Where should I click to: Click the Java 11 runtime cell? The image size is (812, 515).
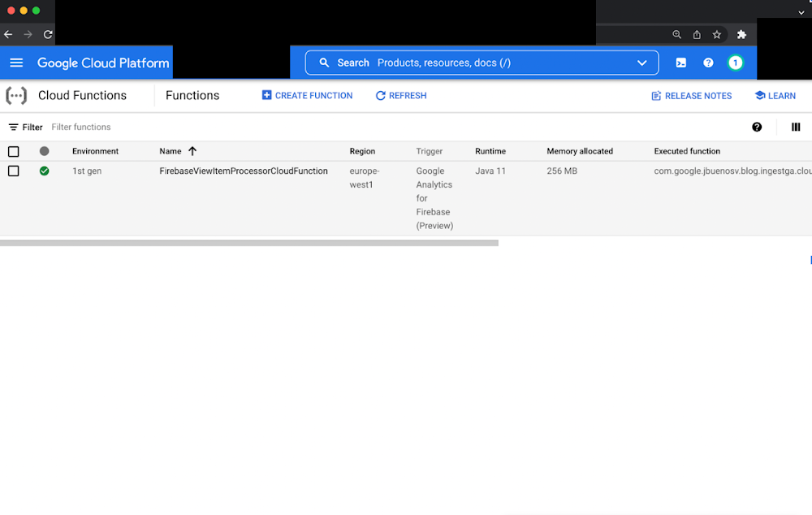pos(490,171)
